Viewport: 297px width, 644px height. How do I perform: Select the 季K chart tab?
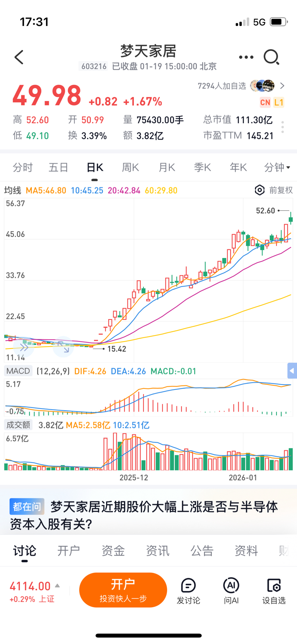(x=202, y=167)
